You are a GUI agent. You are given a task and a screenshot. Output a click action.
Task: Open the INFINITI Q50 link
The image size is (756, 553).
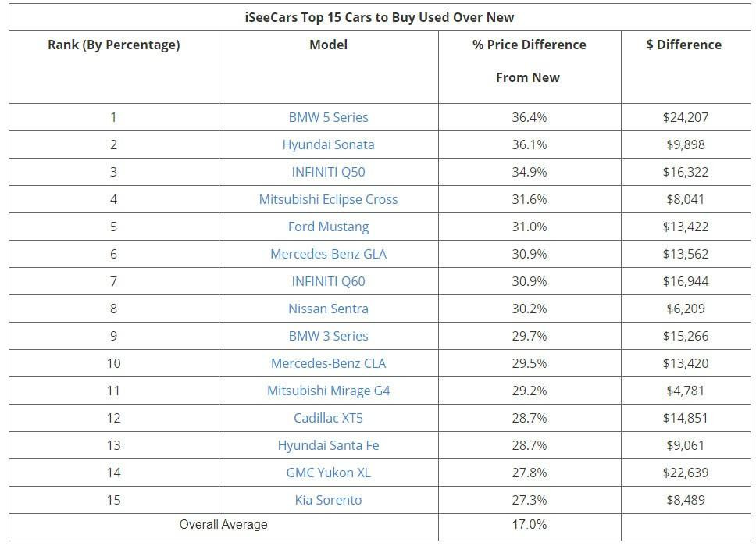(x=328, y=172)
